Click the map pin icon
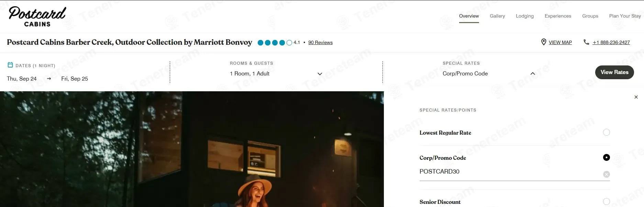This screenshot has height=207, width=644. click(x=544, y=42)
